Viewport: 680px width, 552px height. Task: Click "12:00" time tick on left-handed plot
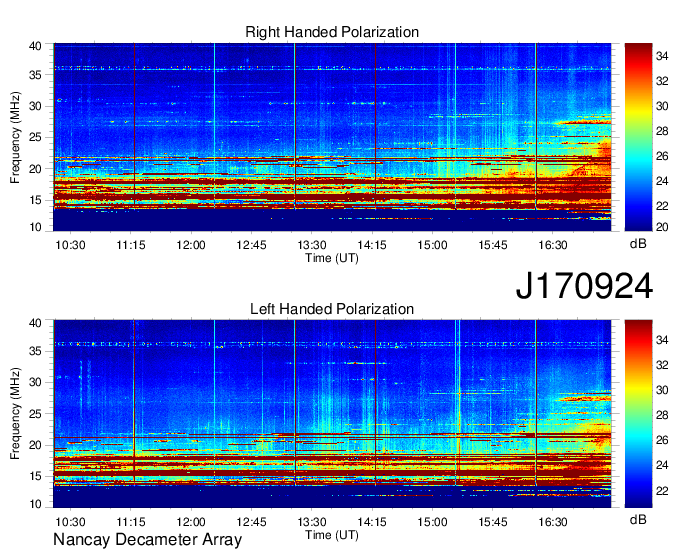coord(191,522)
